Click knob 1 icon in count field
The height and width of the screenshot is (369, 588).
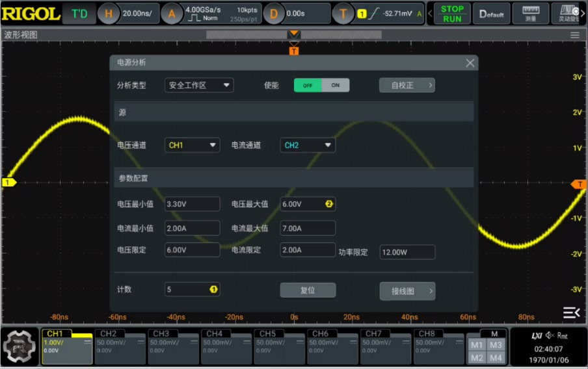pos(213,289)
